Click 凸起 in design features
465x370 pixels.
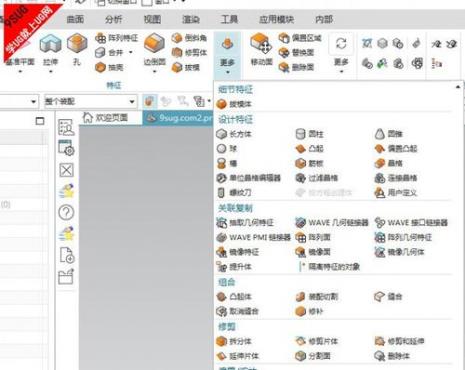[310, 149]
